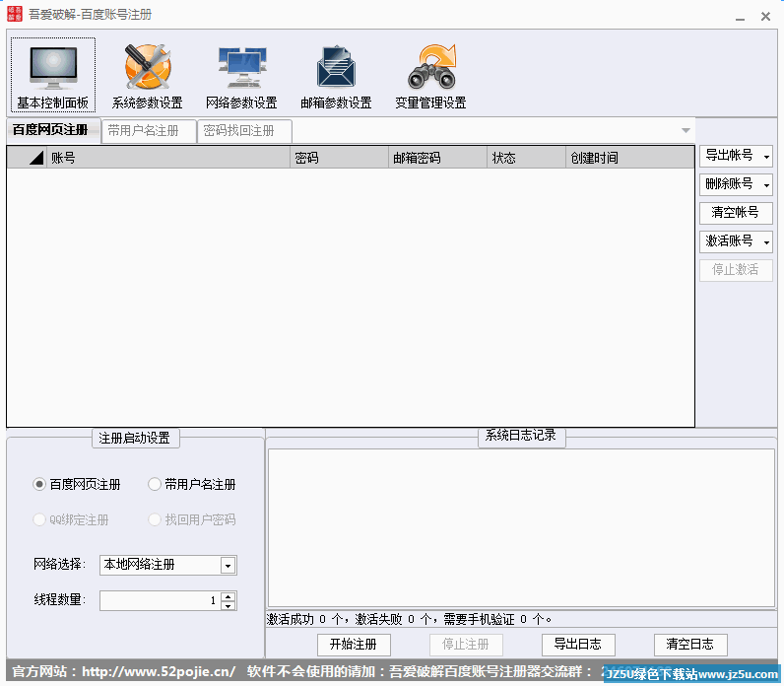Open 变量管理设置 binoculars icon
Screen dimensions: 784x686
[431, 76]
